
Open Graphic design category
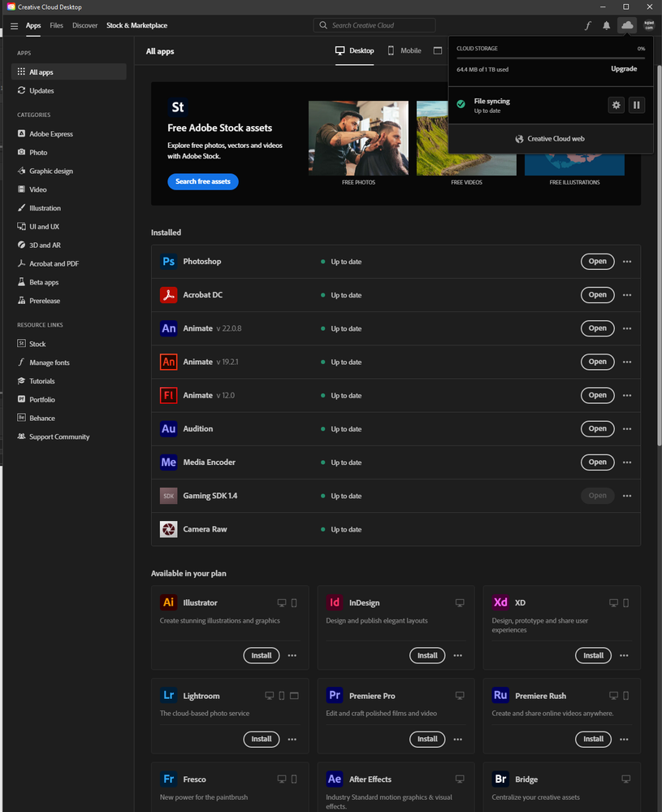coord(68,171)
